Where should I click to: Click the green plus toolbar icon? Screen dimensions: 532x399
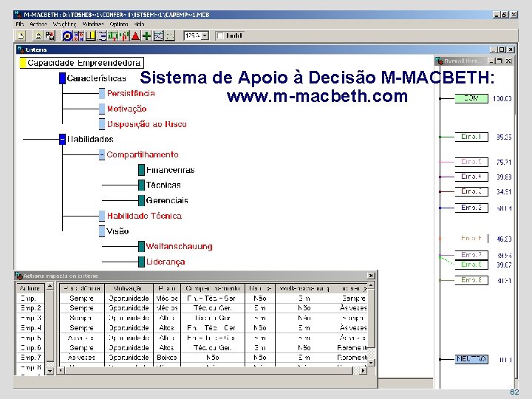tap(146, 35)
